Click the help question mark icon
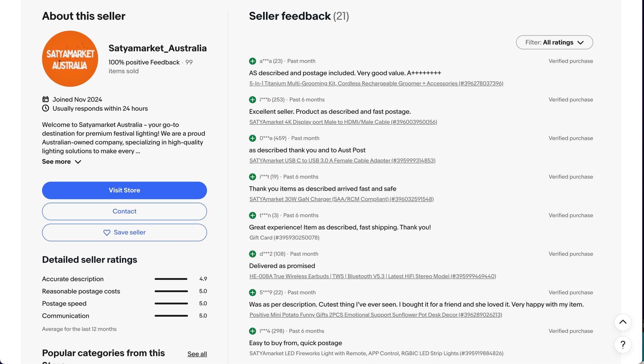 point(623,345)
